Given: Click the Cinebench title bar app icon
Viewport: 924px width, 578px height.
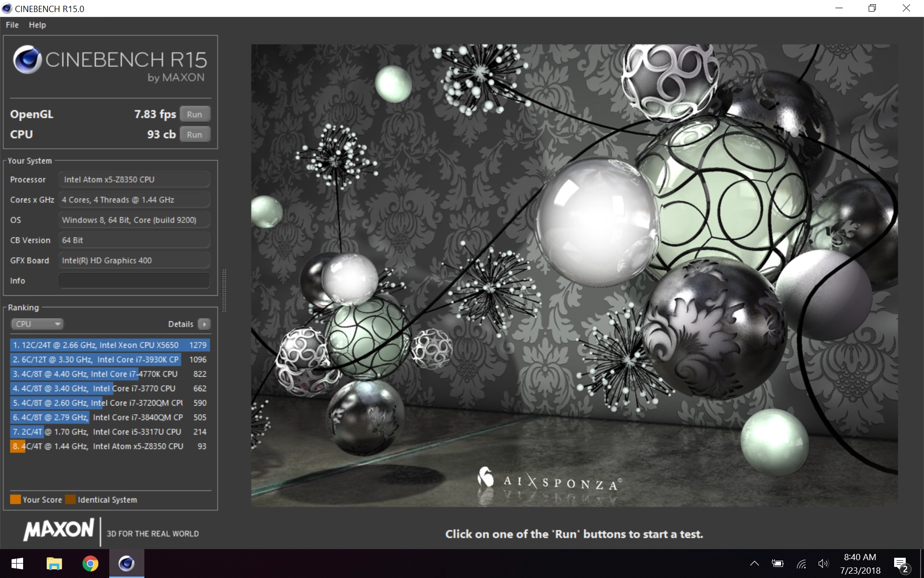Looking at the screenshot, I should pyautogui.click(x=7, y=9).
